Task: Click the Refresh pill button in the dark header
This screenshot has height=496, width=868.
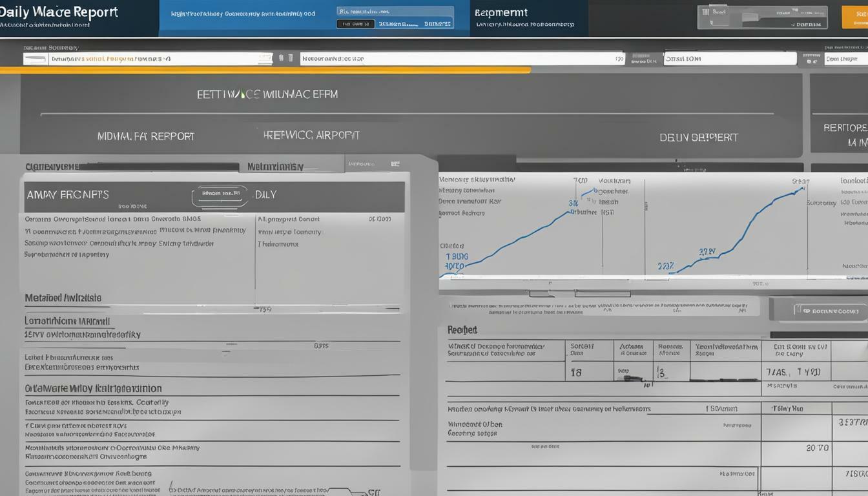Action: 356,23
